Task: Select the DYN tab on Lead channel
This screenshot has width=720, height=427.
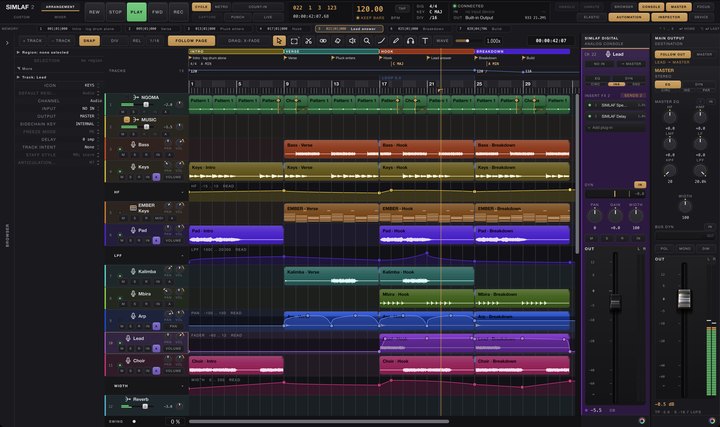Action: pos(628,79)
